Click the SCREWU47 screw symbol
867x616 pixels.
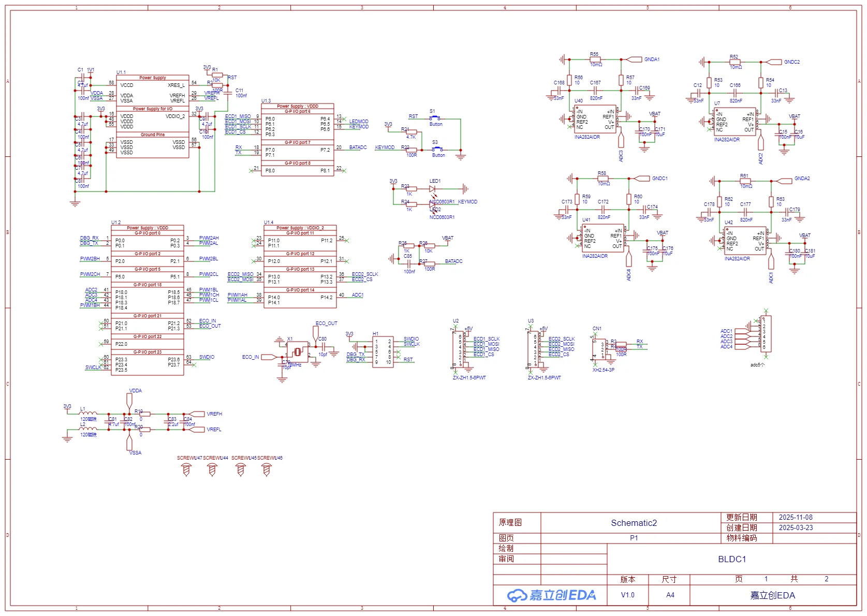click(x=186, y=470)
